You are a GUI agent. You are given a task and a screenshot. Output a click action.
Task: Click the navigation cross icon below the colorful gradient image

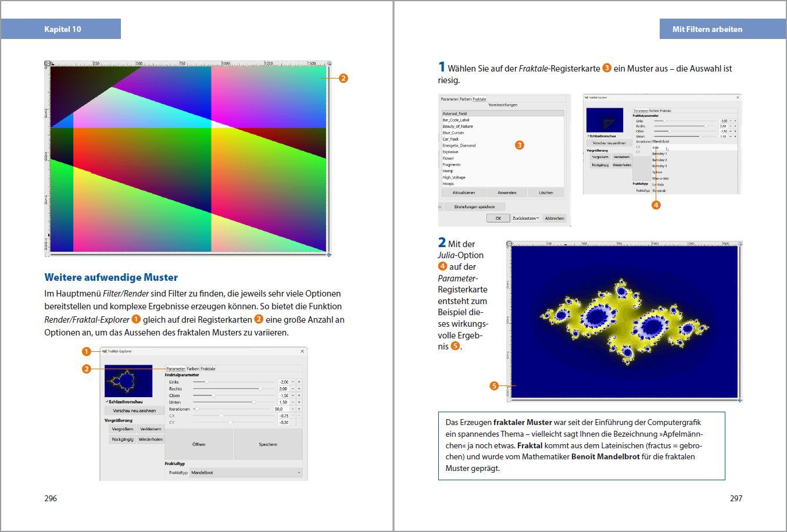(329, 254)
